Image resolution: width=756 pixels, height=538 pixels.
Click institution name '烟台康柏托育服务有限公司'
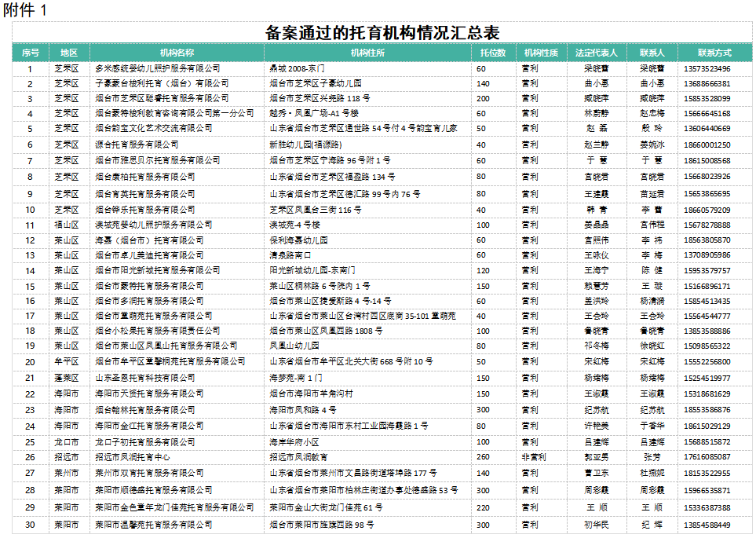(145, 177)
